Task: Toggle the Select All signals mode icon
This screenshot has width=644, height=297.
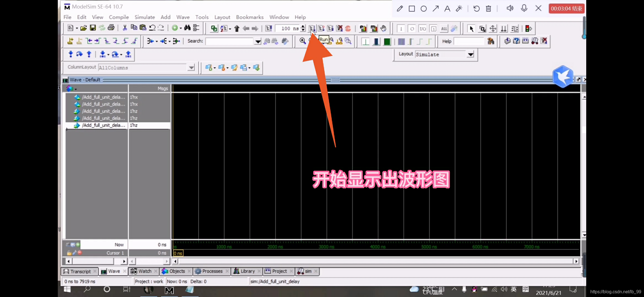Action: 444,28
